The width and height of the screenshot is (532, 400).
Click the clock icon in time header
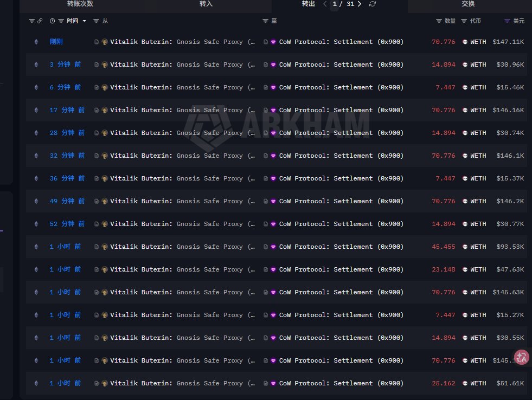[52, 21]
